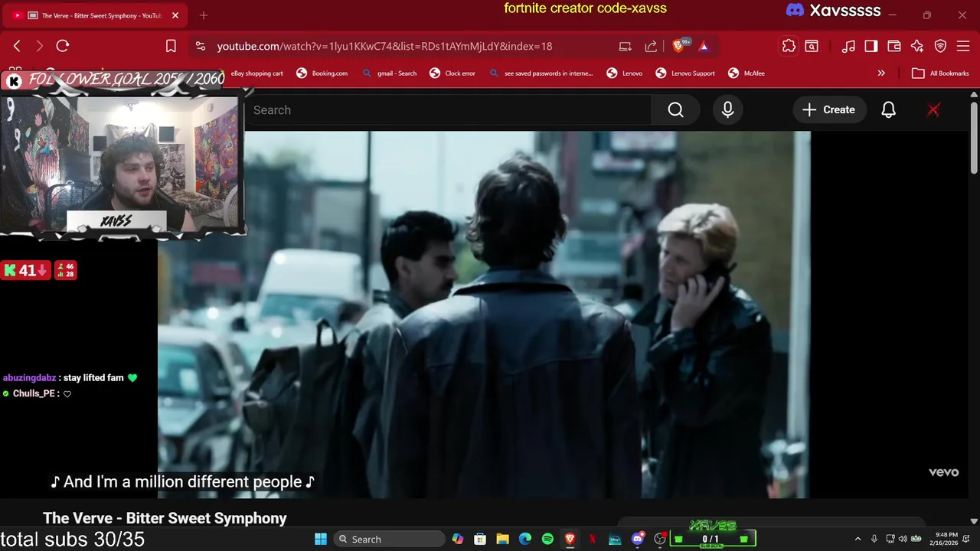
Task: Open Spotify from the taskbar
Action: [x=547, y=539]
